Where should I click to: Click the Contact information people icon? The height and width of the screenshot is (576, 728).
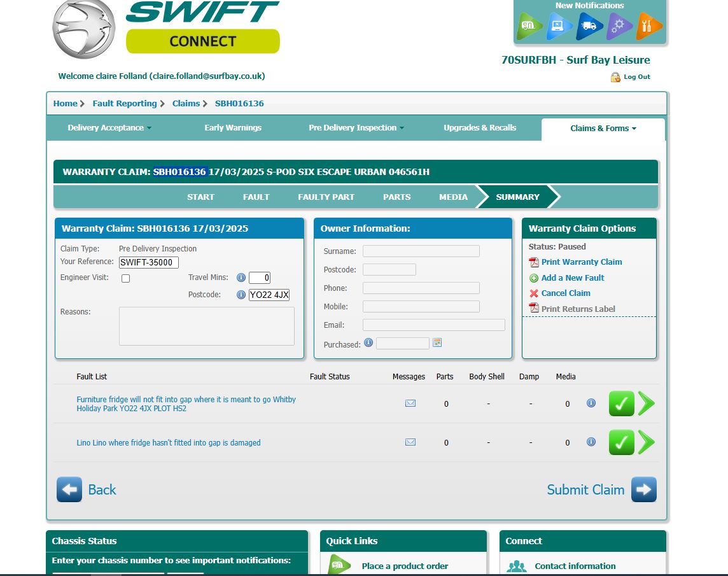[x=517, y=566]
